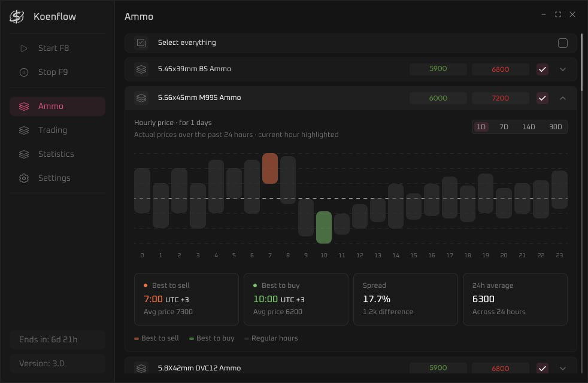Click the 7200 sell price field for M995
The image size is (588, 383).
point(500,98)
